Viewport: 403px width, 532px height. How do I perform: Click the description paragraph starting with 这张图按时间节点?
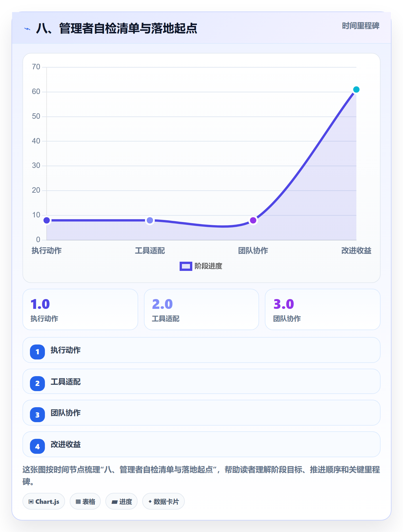point(201,475)
